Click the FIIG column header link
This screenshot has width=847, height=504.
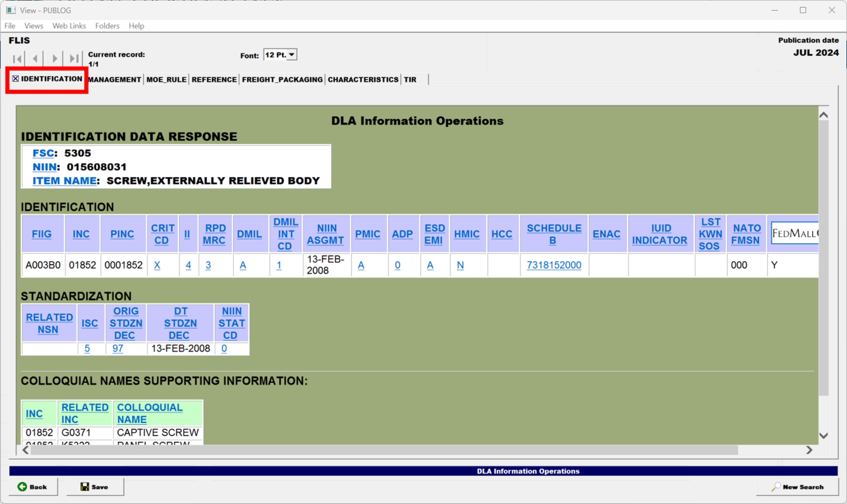[x=42, y=234]
